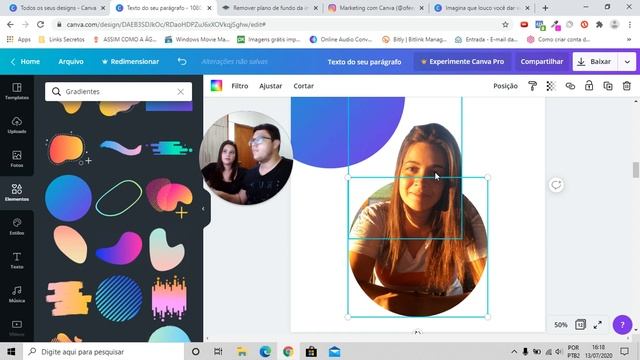This screenshot has height=360, width=640.
Task: Add the orange brush strokes element
Action: click(69, 298)
